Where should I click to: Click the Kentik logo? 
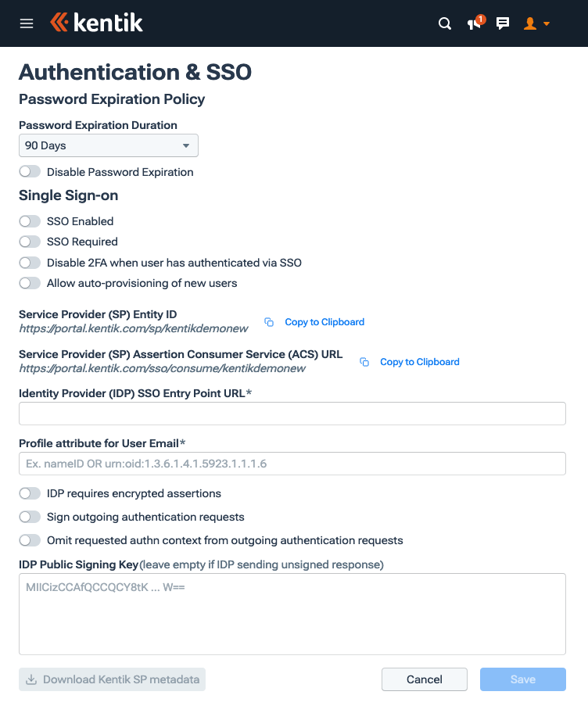(95, 23)
